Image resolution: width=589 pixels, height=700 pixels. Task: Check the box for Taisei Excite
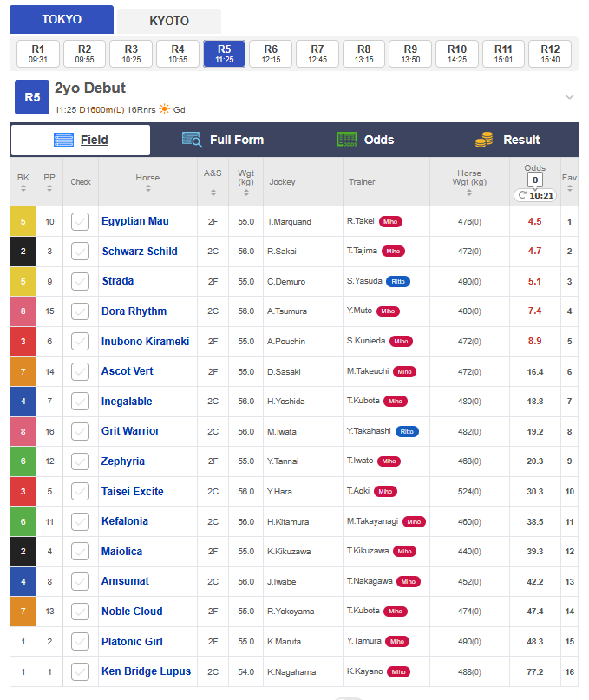click(x=81, y=492)
